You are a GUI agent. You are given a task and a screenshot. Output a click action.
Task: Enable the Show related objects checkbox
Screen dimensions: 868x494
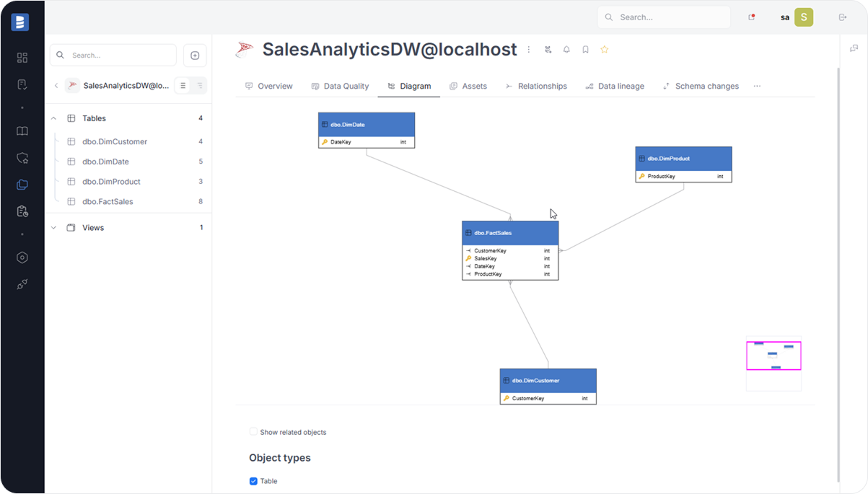253,431
